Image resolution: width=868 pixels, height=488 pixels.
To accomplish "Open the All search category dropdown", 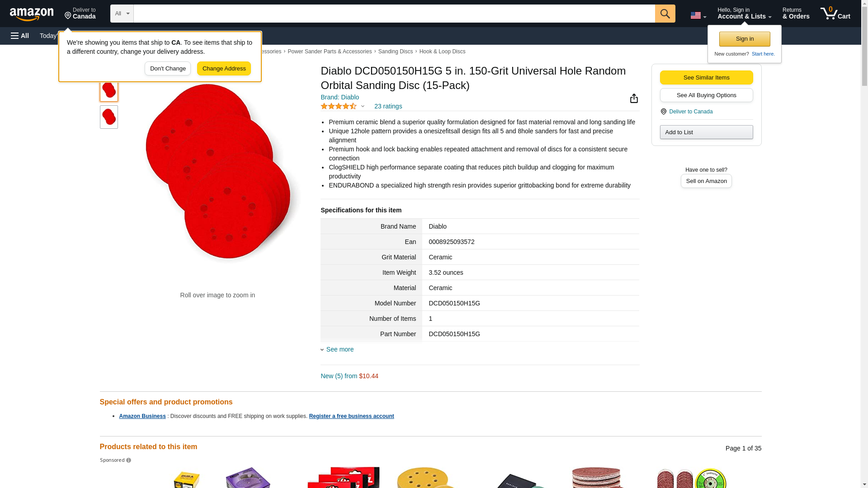I will 122,14.
